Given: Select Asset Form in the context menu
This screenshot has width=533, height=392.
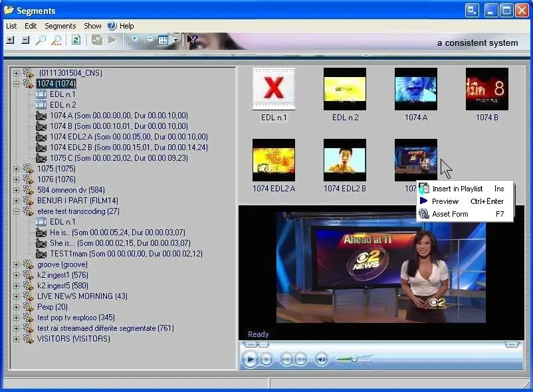Looking at the screenshot, I should click(450, 214).
